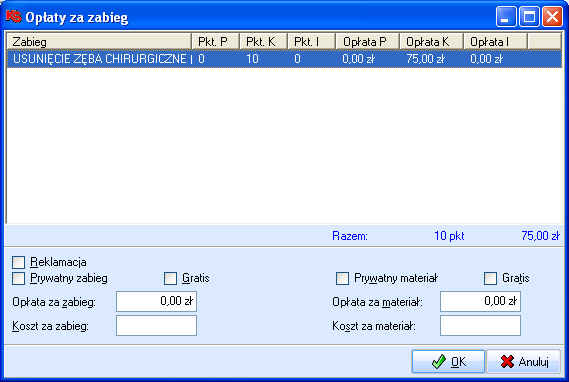The height and width of the screenshot is (382, 569).
Task: Maximize the Opłaty za zabieg window
Action: [529, 17]
